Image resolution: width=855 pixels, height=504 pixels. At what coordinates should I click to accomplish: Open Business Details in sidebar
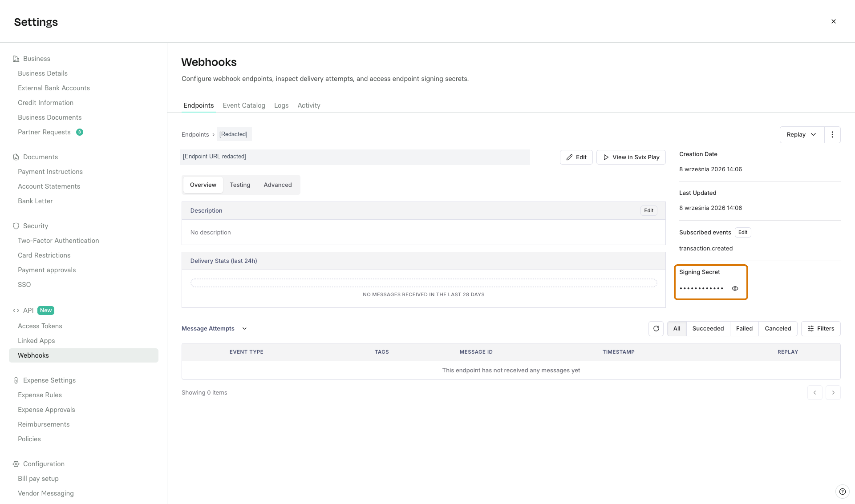point(43,73)
